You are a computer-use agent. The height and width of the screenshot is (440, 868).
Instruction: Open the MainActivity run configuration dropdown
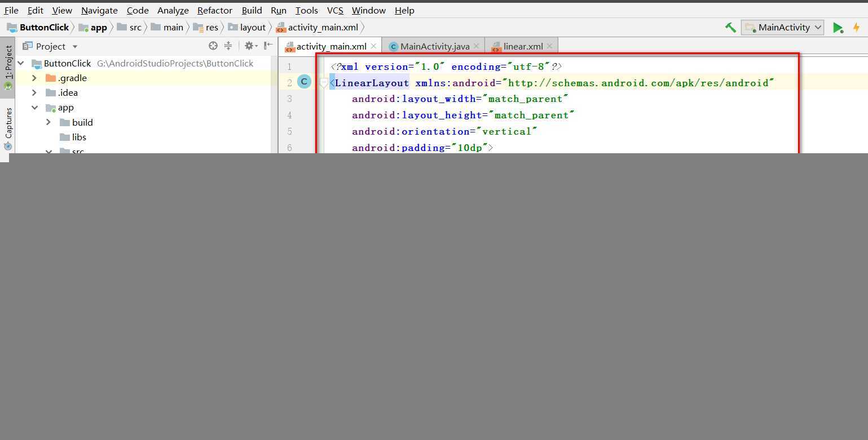tap(783, 27)
